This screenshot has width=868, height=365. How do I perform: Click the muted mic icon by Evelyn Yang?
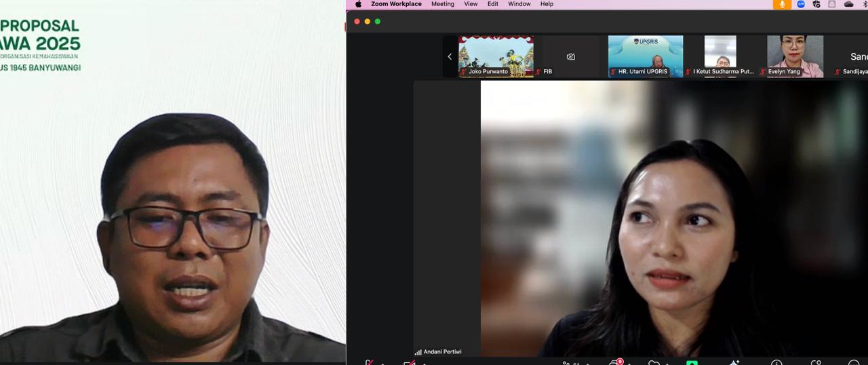763,71
